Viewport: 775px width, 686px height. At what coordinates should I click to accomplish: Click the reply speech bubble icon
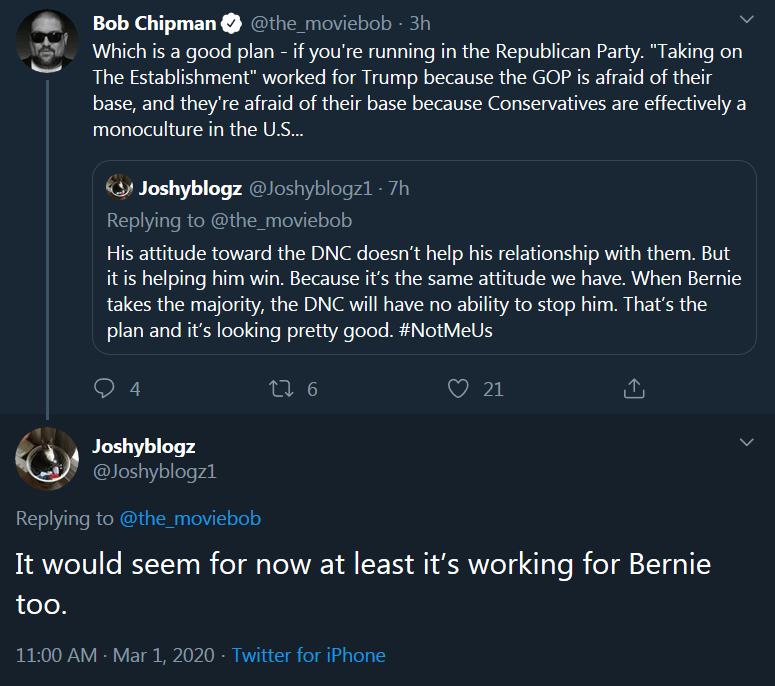click(x=104, y=388)
